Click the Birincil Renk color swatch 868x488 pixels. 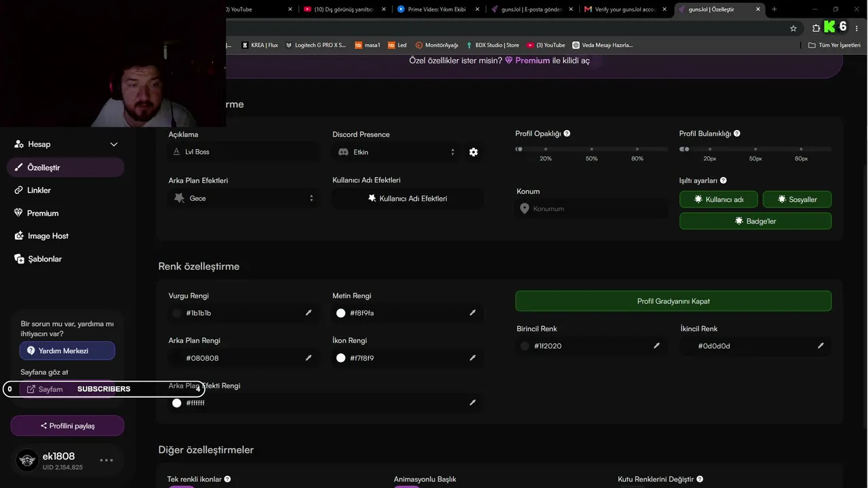(524, 346)
